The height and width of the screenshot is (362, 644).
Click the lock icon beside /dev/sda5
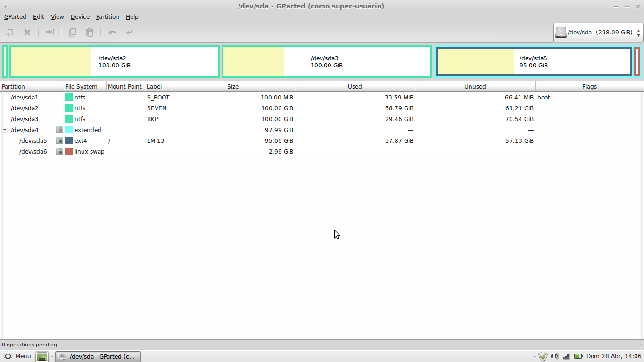[x=59, y=140]
